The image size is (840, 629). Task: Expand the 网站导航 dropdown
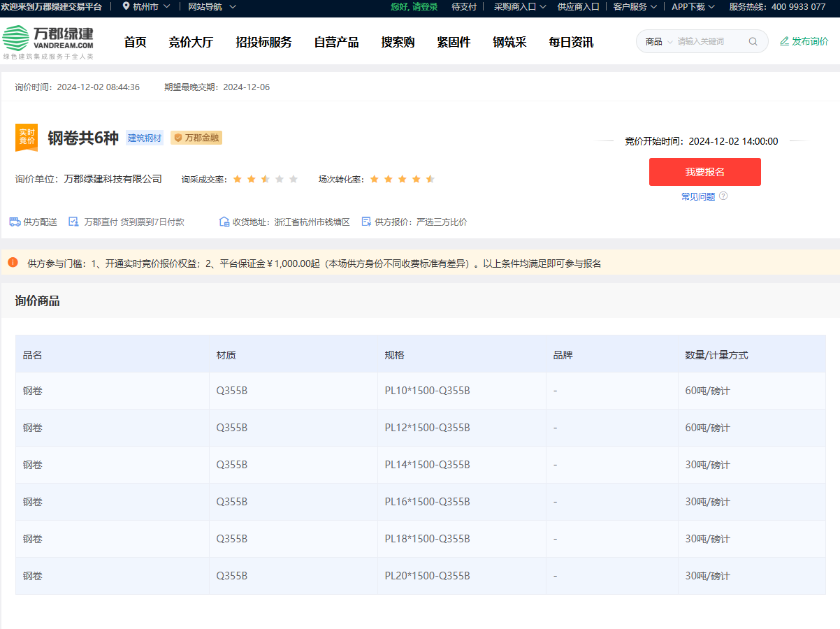(212, 6)
